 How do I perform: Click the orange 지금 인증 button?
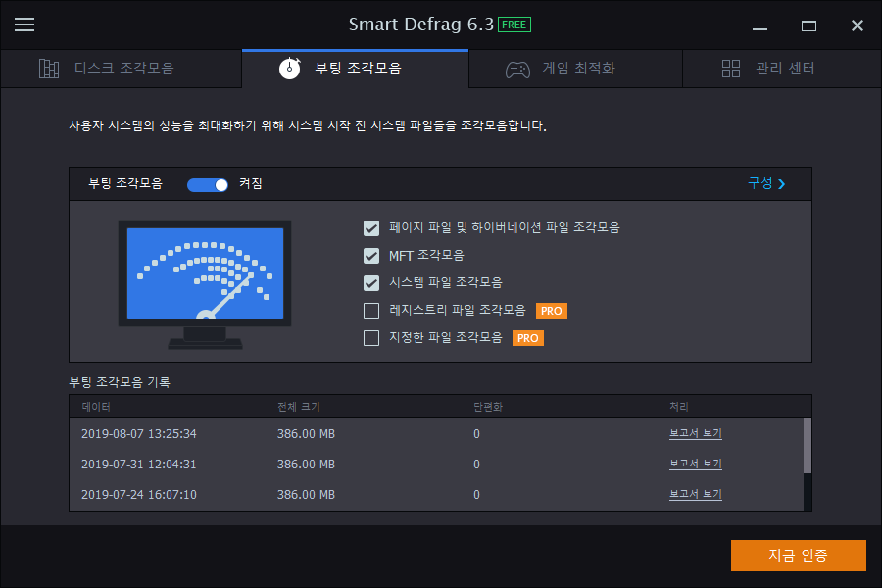pyautogui.click(x=798, y=556)
